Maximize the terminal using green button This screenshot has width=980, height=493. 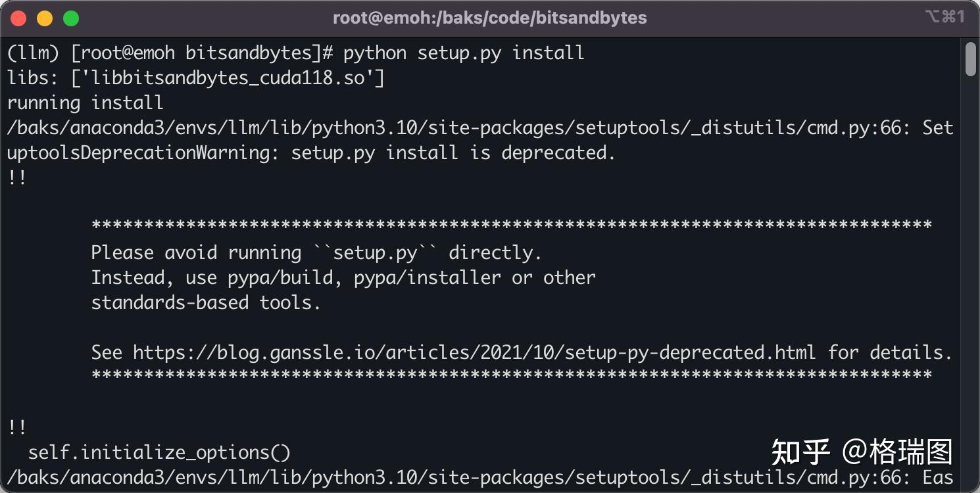70,18
